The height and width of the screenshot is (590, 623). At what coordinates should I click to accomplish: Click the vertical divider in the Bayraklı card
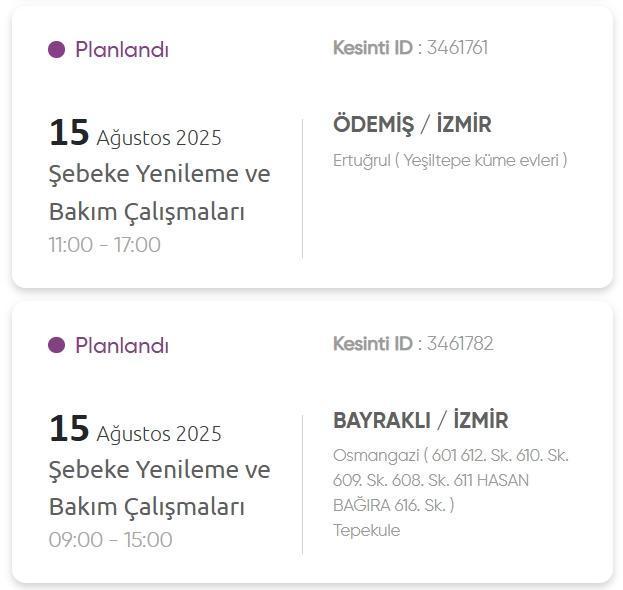pyautogui.click(x=302, y=484)
